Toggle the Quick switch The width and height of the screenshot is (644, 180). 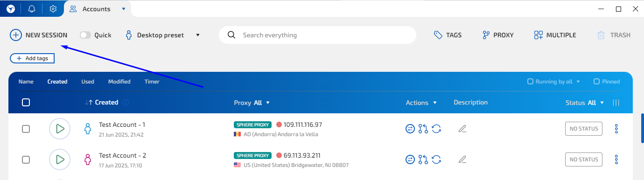pyautogui.click(x=85, y=35)
